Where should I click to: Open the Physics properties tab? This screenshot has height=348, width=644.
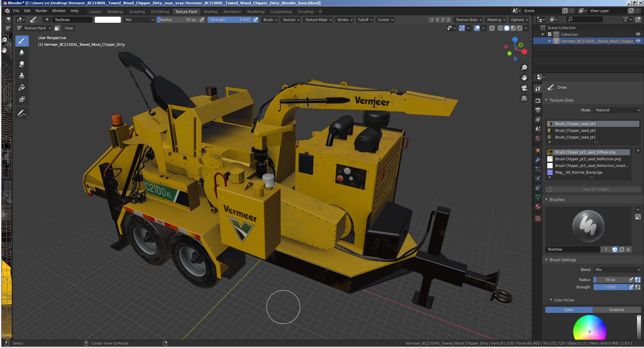click(538, 178)
